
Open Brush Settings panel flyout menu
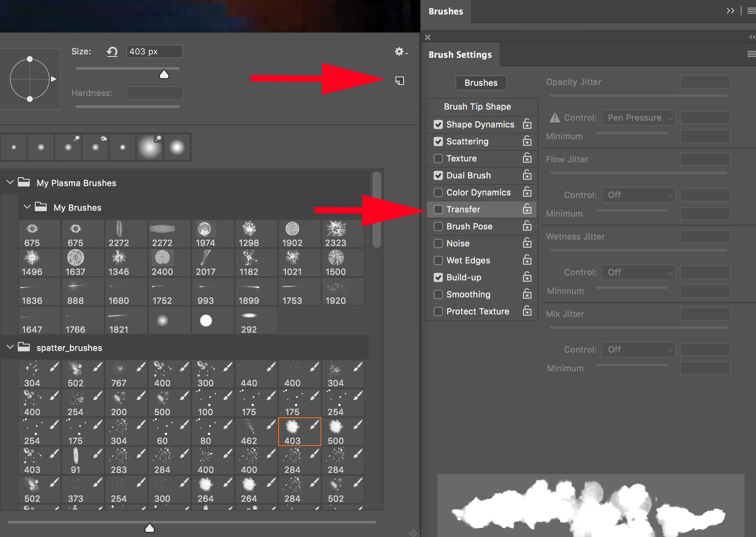(751, 54)
